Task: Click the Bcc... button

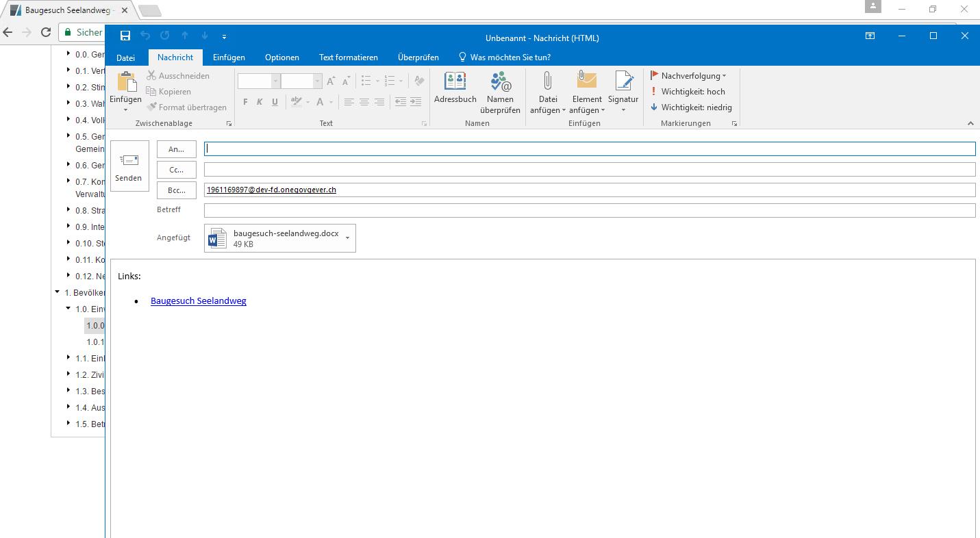Action: coord(177,190)
